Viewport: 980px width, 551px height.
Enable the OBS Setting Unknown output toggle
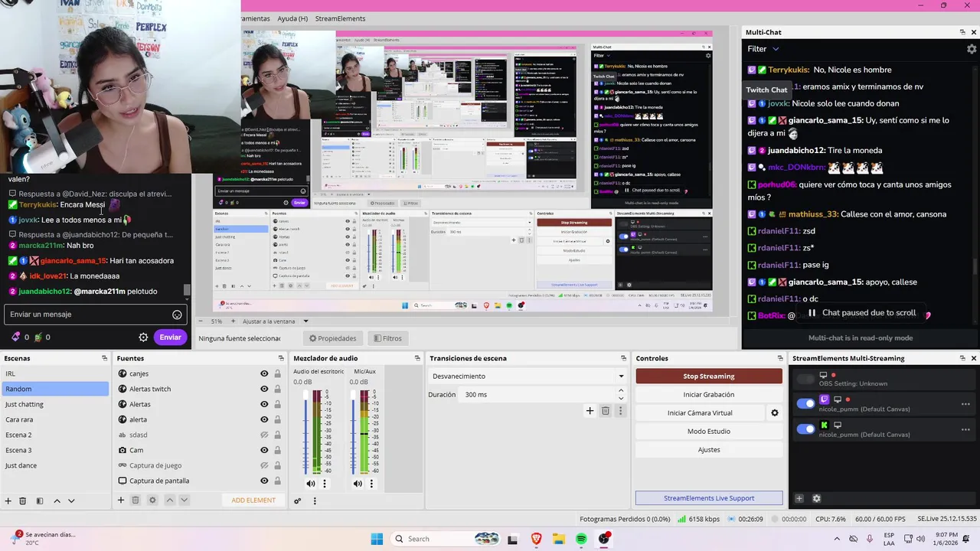[805, 379]
